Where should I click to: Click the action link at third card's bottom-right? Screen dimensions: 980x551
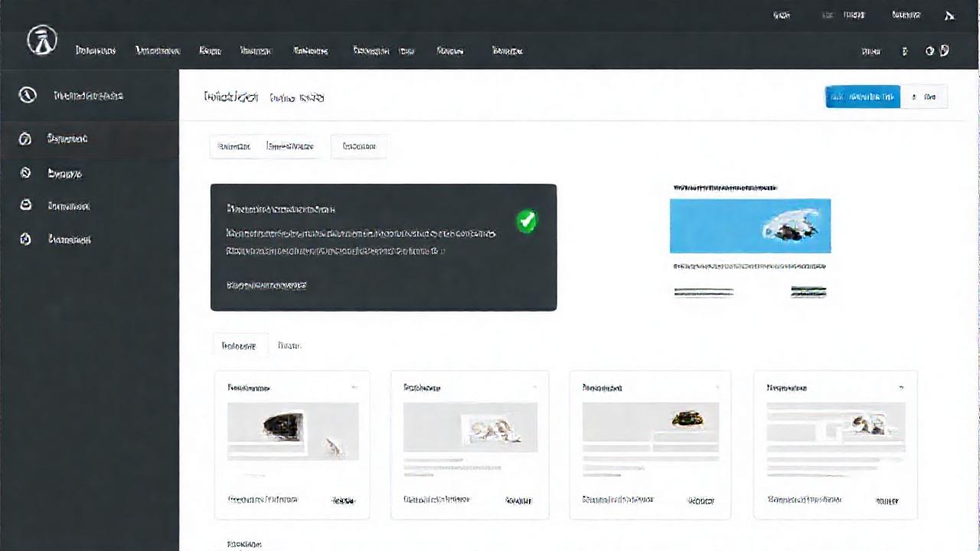701,500
